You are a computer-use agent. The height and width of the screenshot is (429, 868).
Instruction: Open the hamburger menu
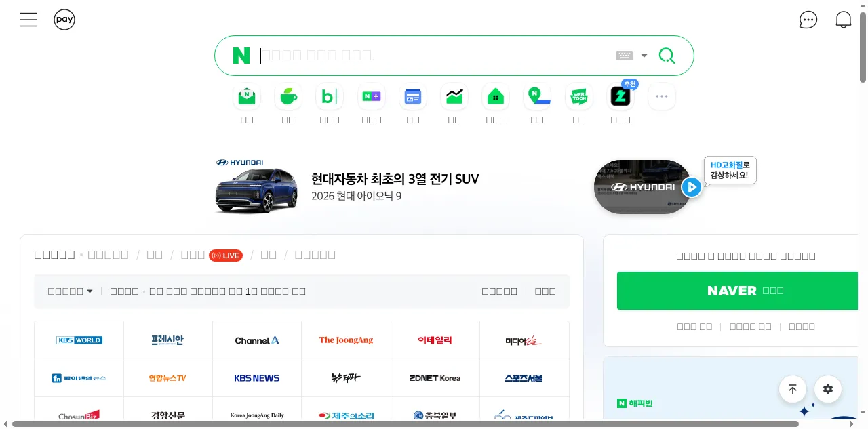(x=28, y=20)
